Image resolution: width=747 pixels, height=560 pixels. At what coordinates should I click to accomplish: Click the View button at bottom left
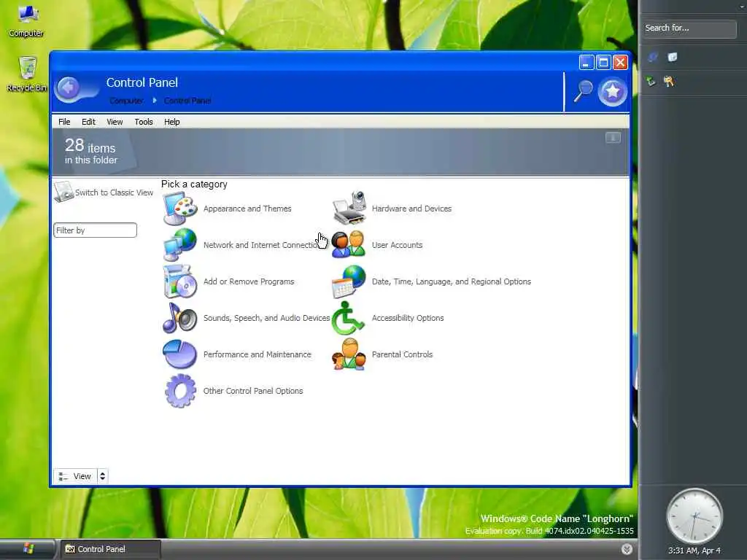(75, 475)
